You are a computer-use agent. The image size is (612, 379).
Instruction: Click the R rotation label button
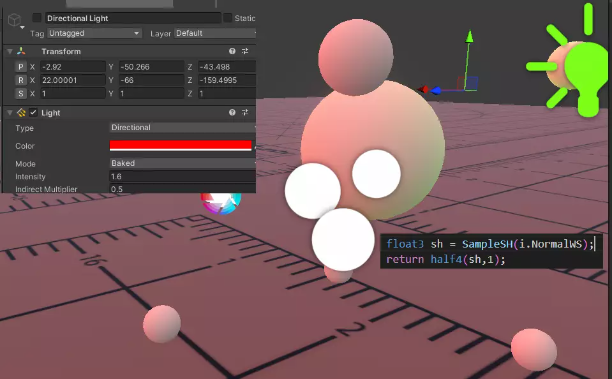click(21, 80)
